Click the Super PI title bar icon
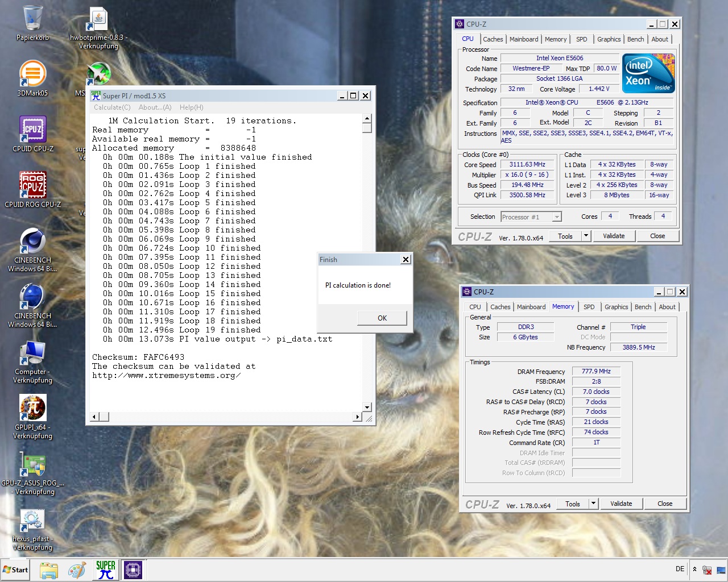 click(96, 95)
